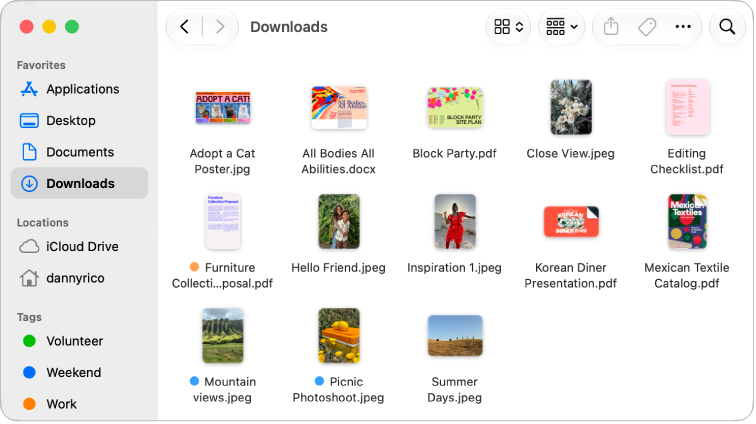This screenshot has height=424, width=756.
Task: Click the file name 'Close View.jpeg'
Action: click(570, 153)
